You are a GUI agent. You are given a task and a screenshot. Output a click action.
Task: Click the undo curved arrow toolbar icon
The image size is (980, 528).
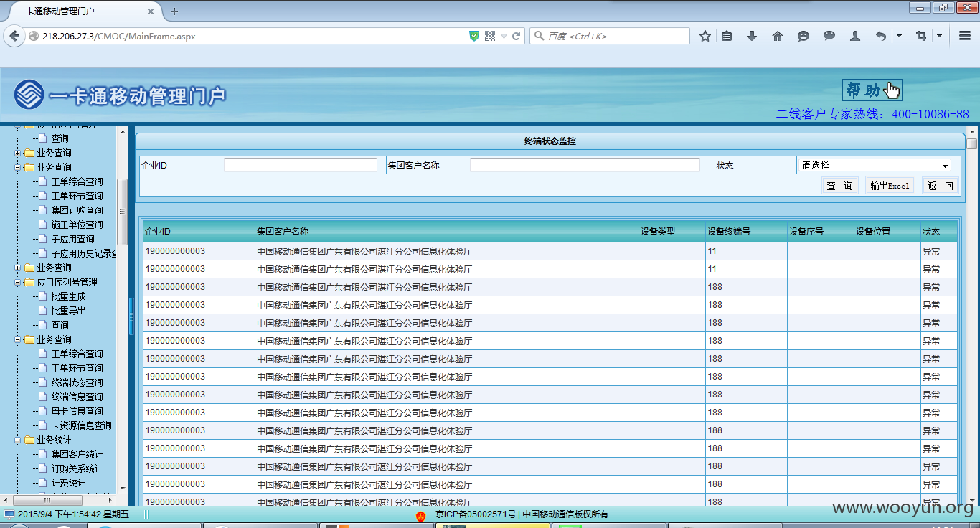coord(881,36)
